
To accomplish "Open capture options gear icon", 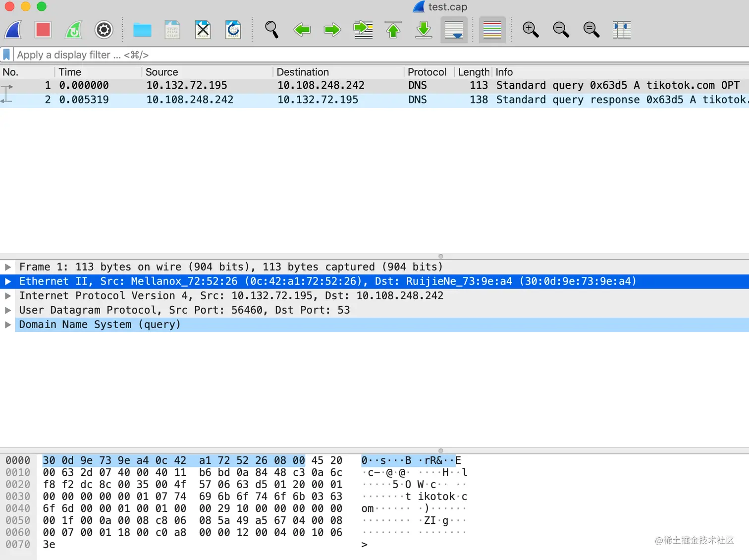I will pos(104,30).
